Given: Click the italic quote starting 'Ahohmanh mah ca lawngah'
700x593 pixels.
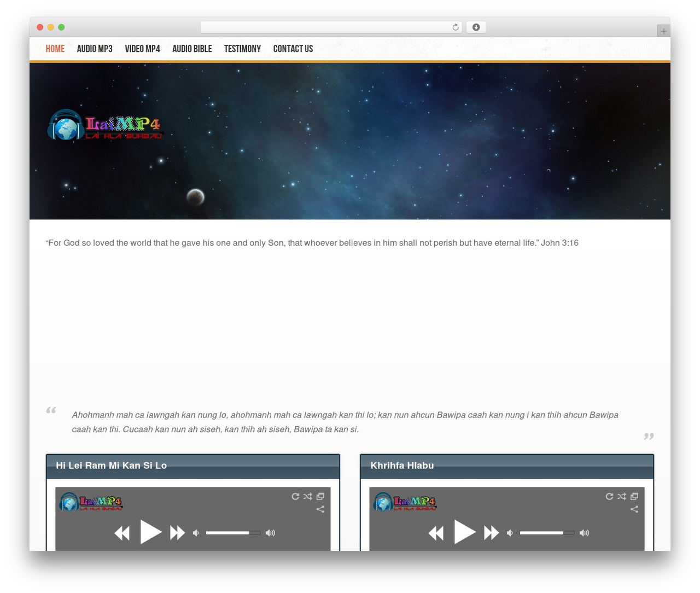Looking at the screenshot, I should pyautogui.click(x=345, y=422).
